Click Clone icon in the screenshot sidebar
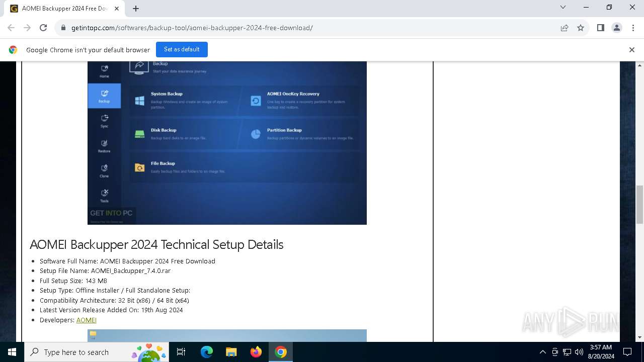Viewport: 644px width, 362px height. pos(104,170)
